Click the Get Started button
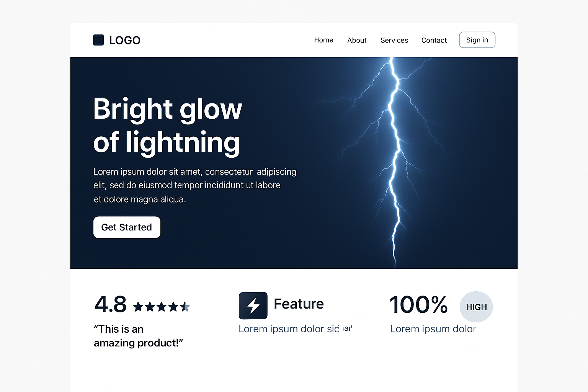This screenshot has height=392, width=588. pos(127,227)
